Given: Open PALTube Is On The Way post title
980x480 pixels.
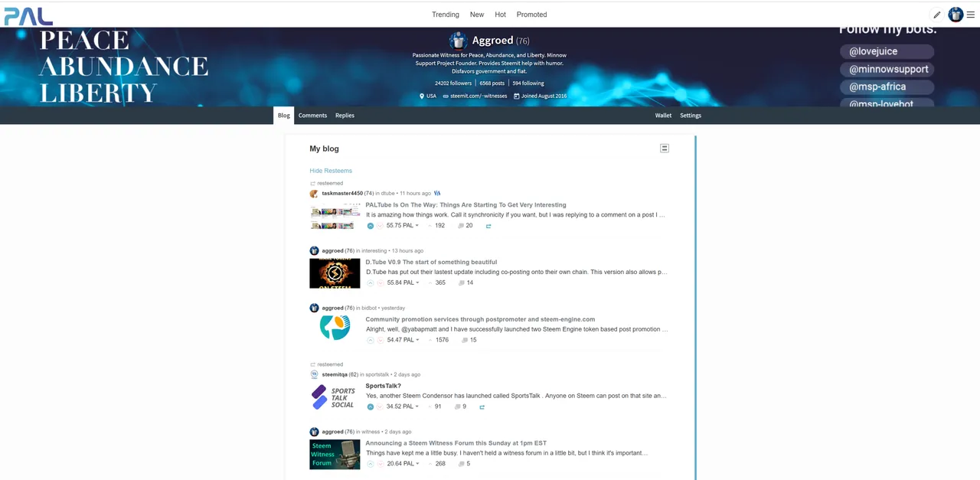Looking at the screenshot, I should pyautogui.click(x=465, y=205).
